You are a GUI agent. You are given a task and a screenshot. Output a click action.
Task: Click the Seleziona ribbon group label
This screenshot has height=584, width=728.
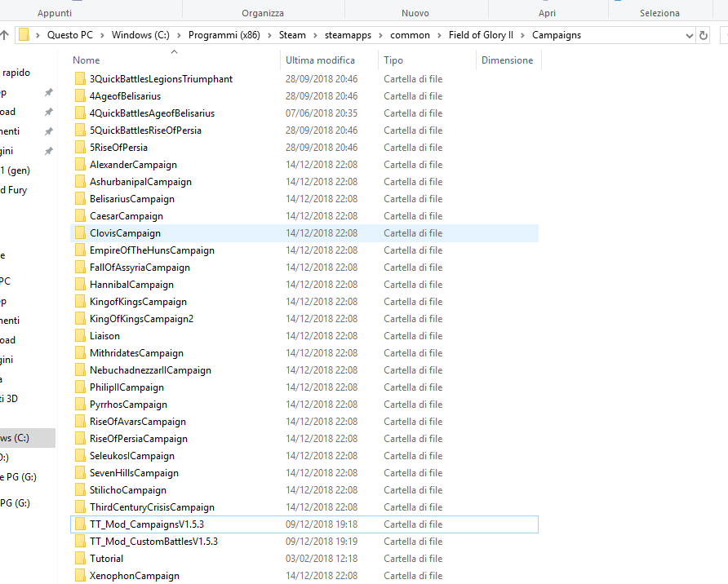[x=659, y=13]
